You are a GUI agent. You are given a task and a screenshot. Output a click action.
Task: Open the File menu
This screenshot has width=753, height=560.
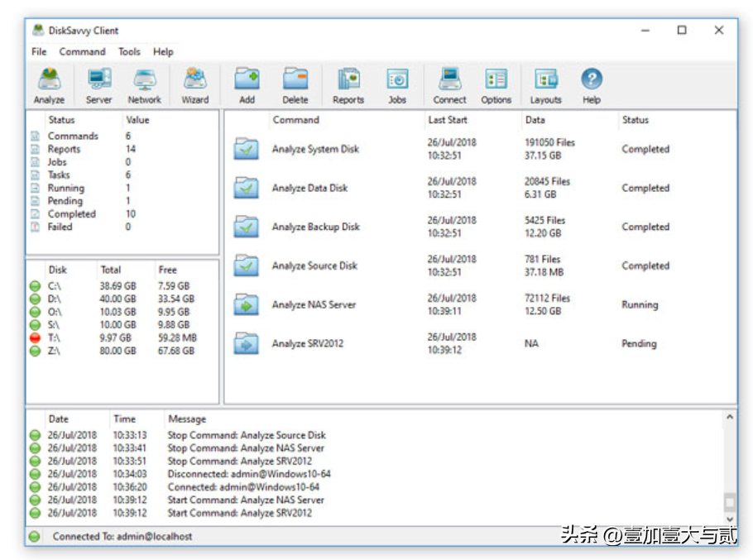[x=39, y=52]
